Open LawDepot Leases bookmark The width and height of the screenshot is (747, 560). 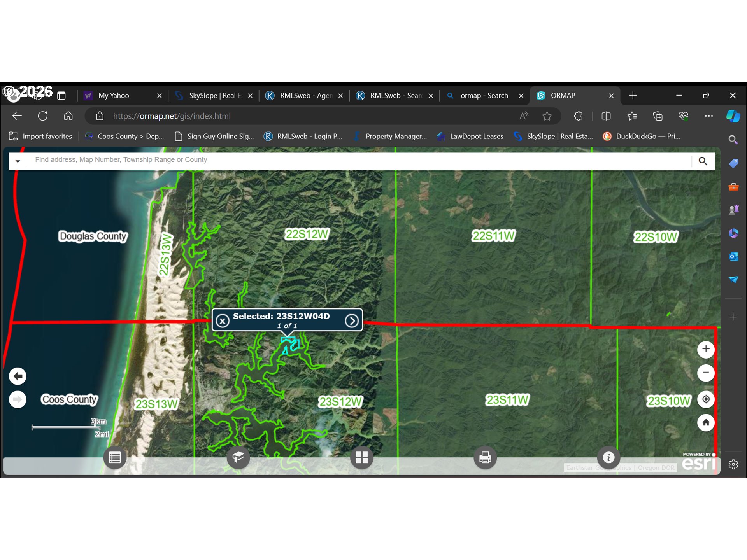coord(470,136)
